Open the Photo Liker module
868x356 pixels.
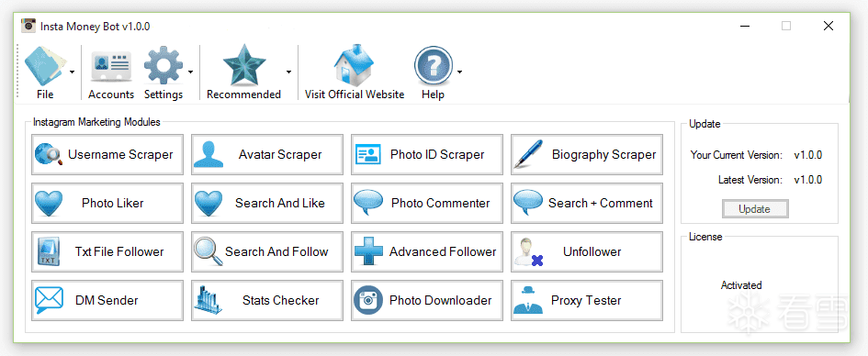[x=107, y=204]
